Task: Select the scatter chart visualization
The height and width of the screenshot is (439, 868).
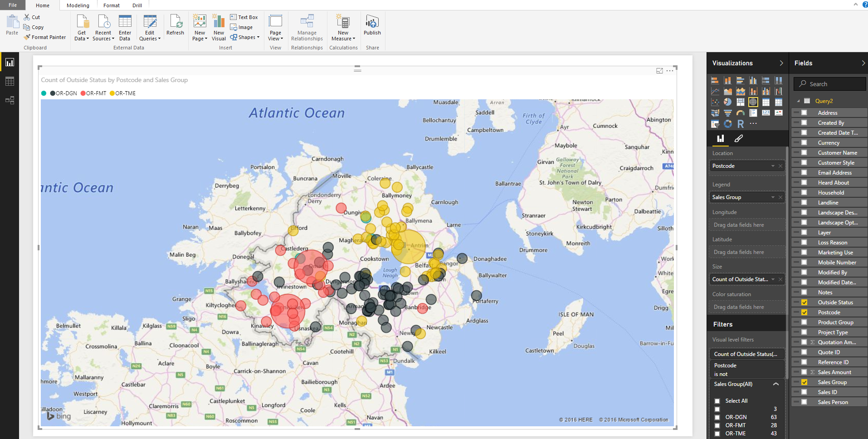Action: pyautogui.click(x=715, y=102)
